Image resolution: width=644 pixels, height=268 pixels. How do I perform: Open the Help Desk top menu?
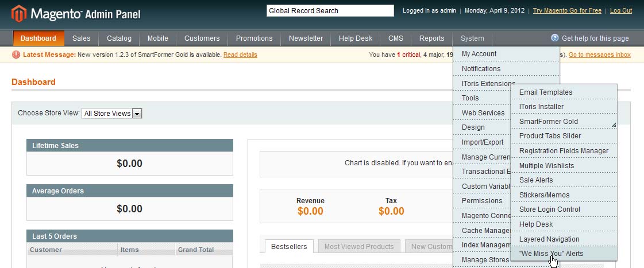pyautogui.click(x=356, y=38)
